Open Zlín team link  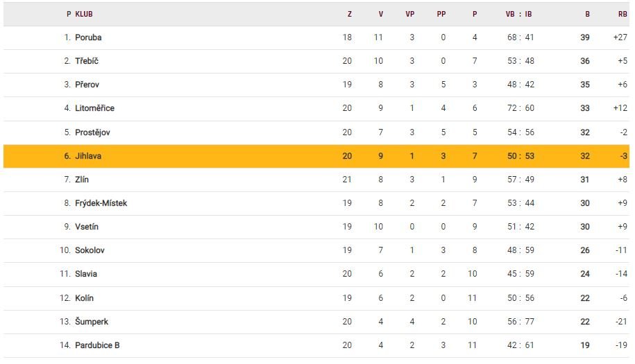82,180
